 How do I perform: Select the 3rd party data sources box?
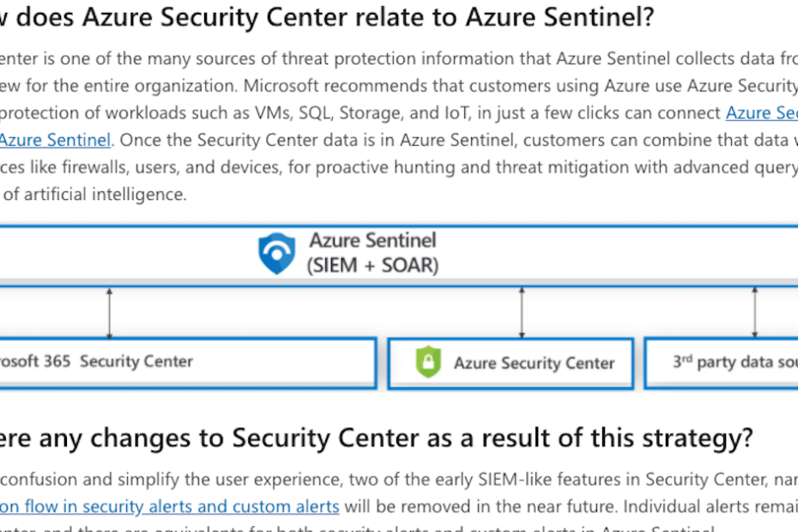pos(721,363)
